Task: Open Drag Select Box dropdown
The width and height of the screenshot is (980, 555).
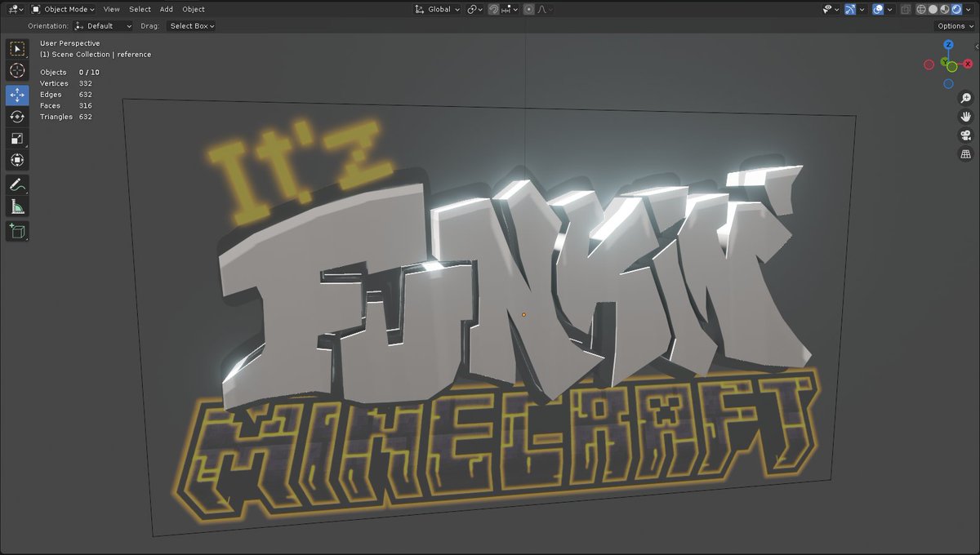Action: coord(191,26)
